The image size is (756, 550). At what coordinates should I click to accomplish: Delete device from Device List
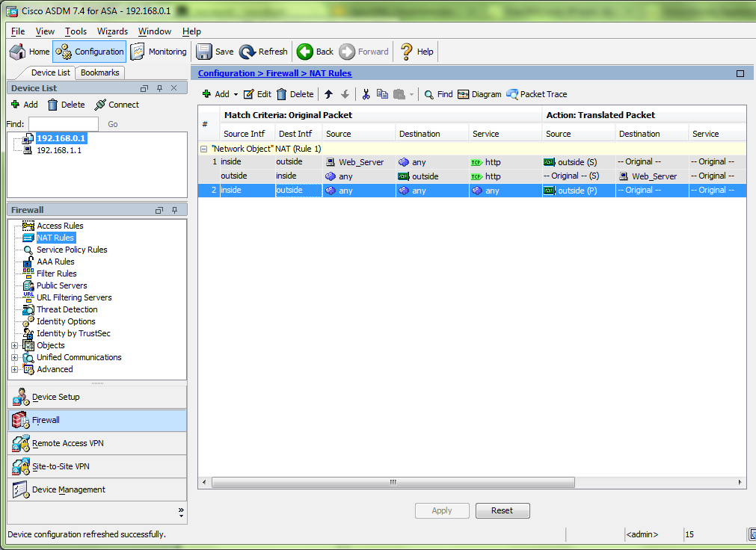coord(66,105)
